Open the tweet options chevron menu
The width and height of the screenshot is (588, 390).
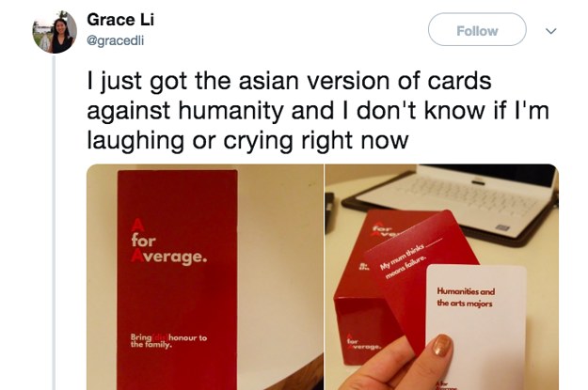(550, 31)
